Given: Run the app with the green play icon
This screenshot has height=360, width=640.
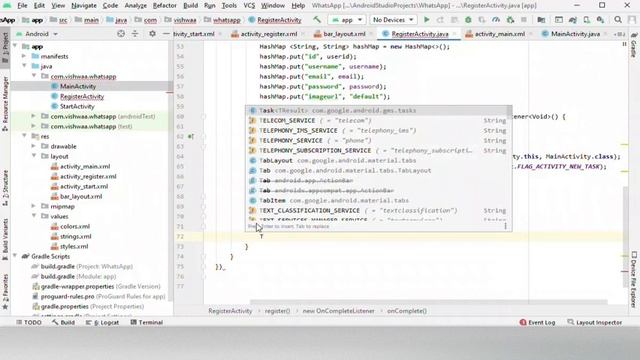Looking at the screenshot, I should (427, 20).
